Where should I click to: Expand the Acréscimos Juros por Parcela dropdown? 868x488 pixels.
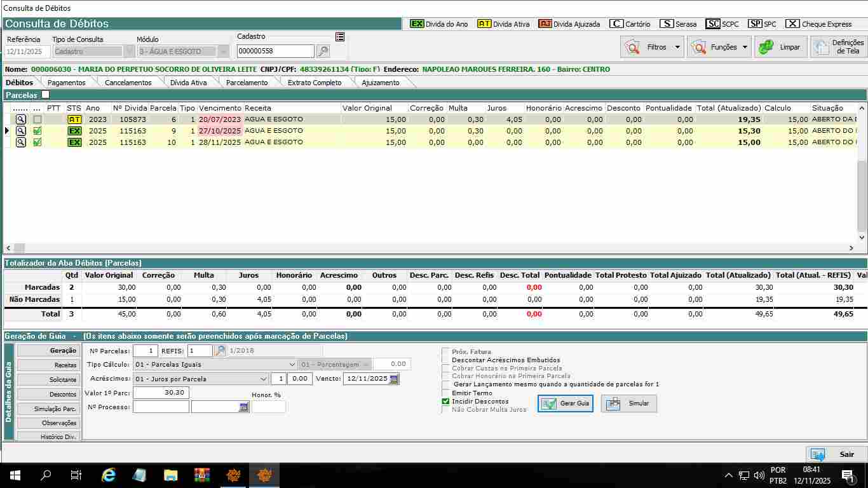click(x=264, y=379)
